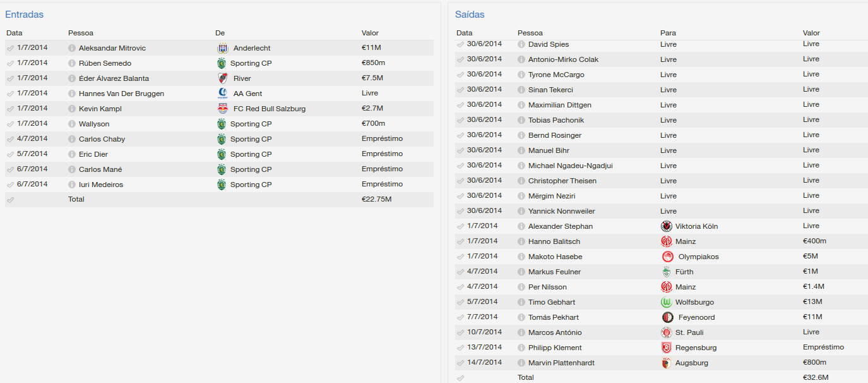Select Mërgim Neziri row in Saídas
868x383 pixels.
pyautogui.click(x=661, y=196)
